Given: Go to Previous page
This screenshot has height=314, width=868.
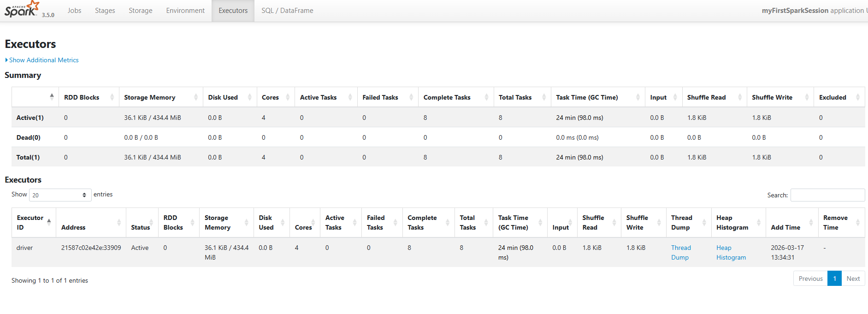Looking at the screenshot, I should tap(810, 278).
